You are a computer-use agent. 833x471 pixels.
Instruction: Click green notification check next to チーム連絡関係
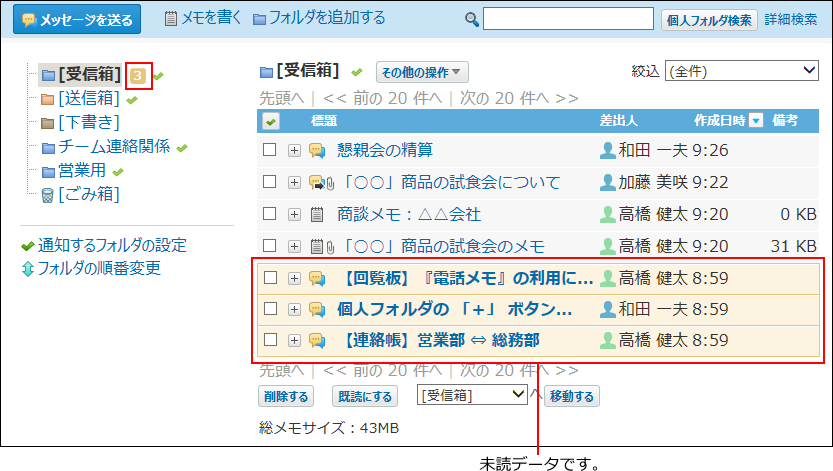(182, 148)
